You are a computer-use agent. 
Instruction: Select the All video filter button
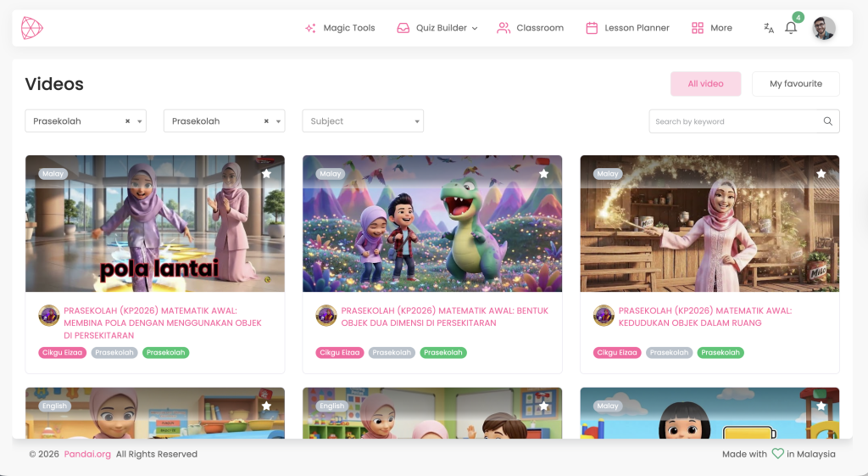coord(705,84)
